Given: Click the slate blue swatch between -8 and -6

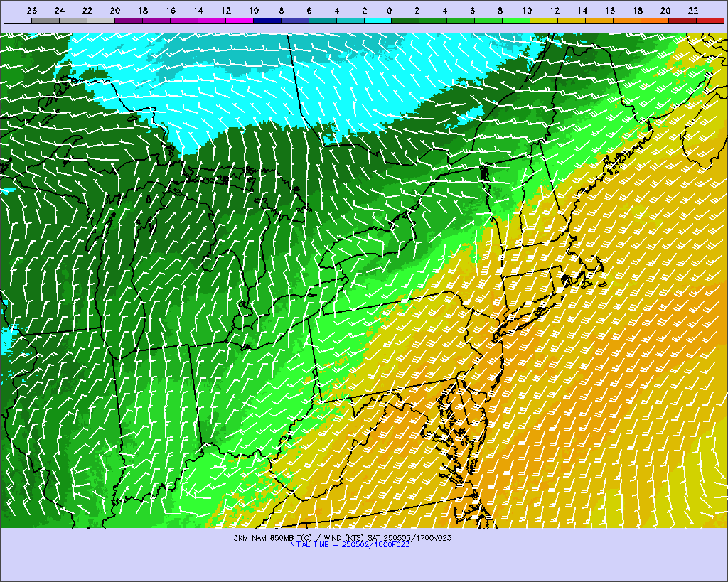Looking at the screenshot, I should click(295, 21).
